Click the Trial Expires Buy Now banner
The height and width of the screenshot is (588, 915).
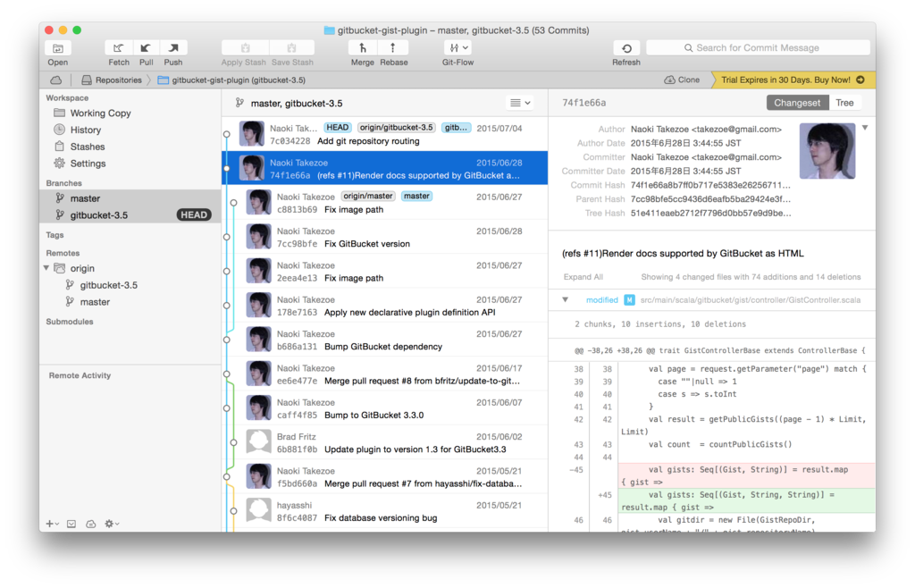click(793, 80)
